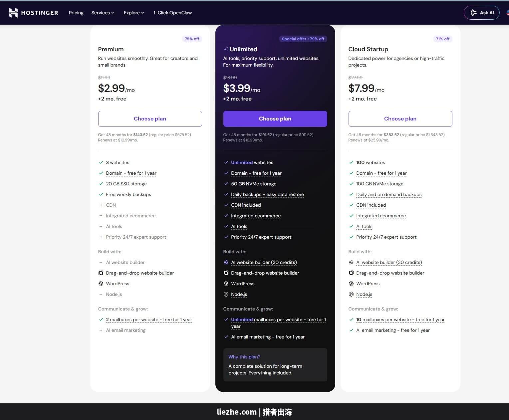Image resolution: width=509 pixels, height=420 pixels.
Task: Click the AI website builder icon in Cloud Startup
Action: click(x=351, y=262)
